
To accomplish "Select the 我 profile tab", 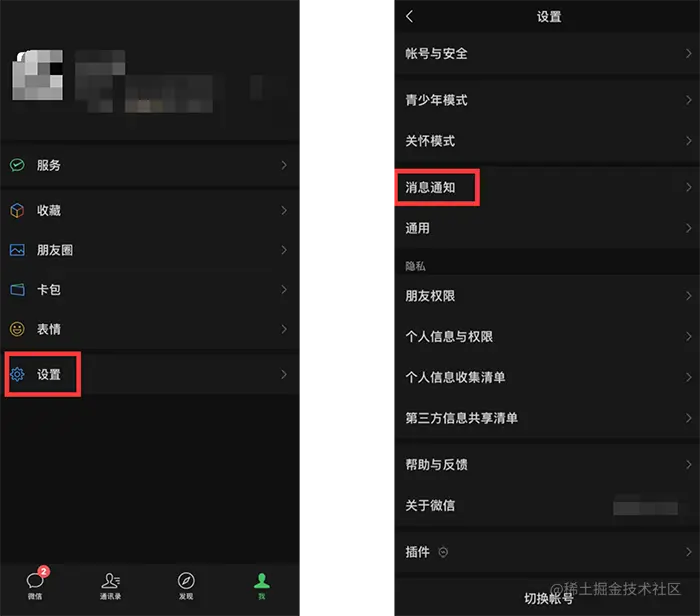I will coord(262,586).
